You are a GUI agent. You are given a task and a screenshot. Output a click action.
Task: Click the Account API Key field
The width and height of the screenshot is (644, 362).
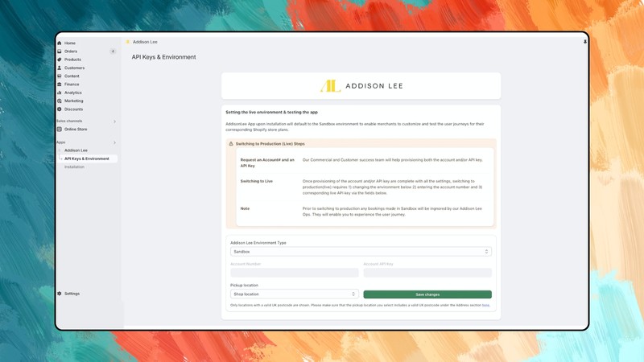coord(427,273)
